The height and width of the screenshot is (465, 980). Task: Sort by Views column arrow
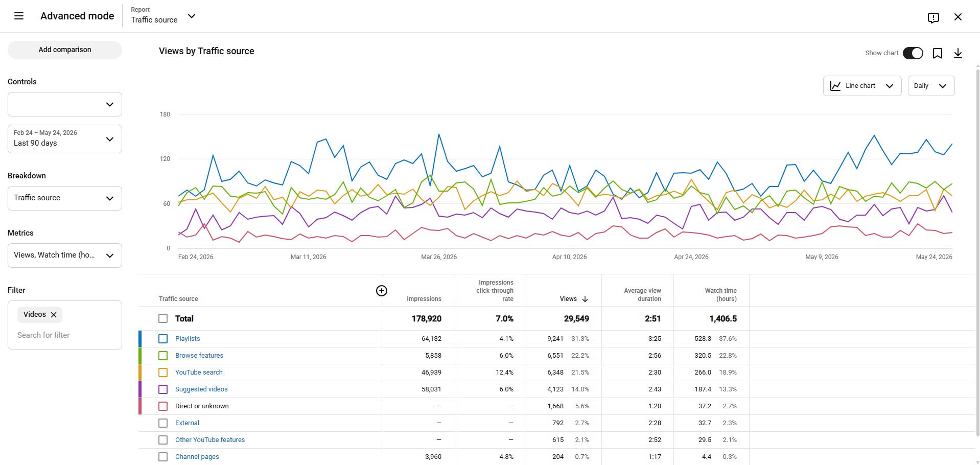point(585,299)
